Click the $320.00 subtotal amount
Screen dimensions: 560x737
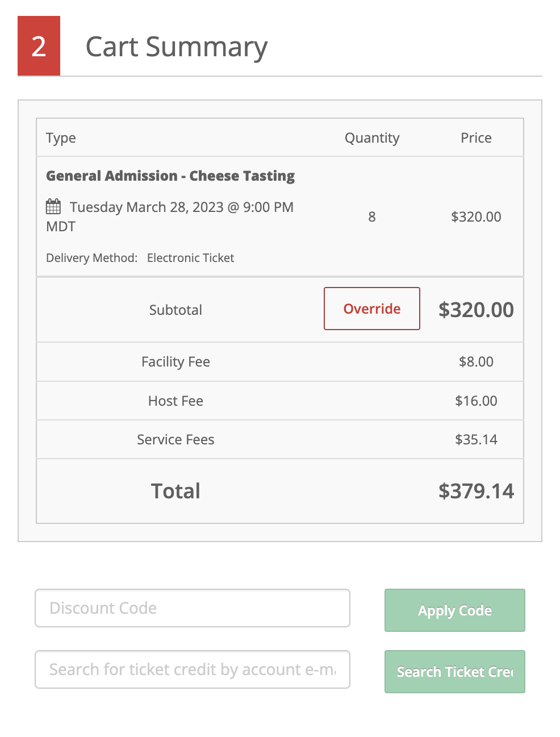(x=476, y=310)
